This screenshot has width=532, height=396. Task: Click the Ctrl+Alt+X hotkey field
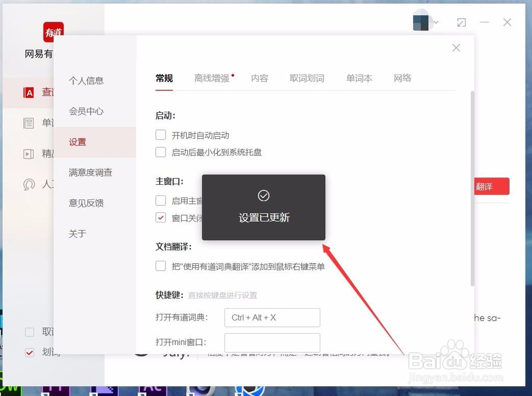tap(272, 317)
